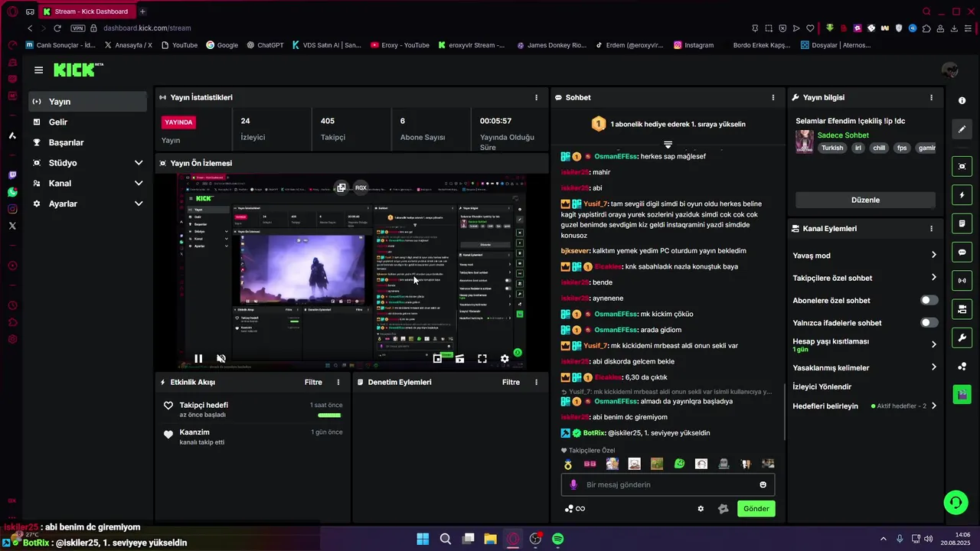Go to Yayın in the sidebar
Viewport: 980px width, 551px height.
(x=87, y=102)
